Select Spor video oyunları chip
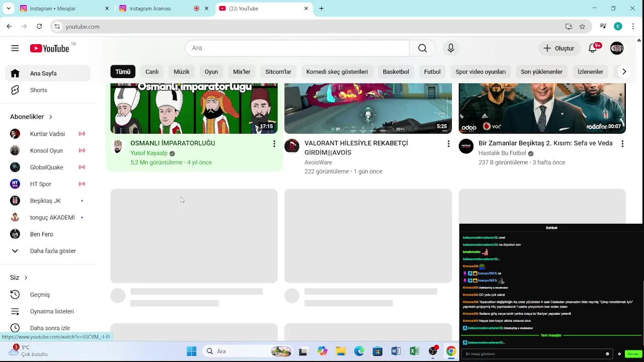Viewport: 644px width, 362px height. [x=480, y=72]
